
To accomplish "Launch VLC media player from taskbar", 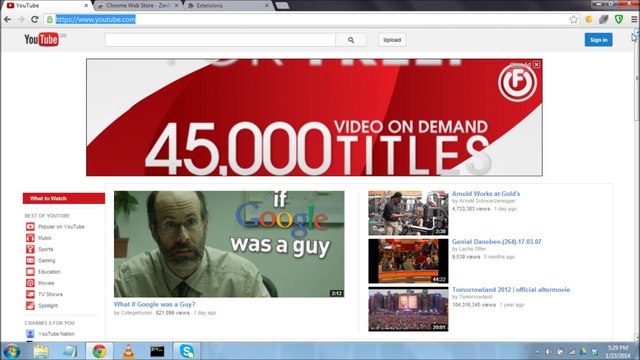I will pos(128,351).
